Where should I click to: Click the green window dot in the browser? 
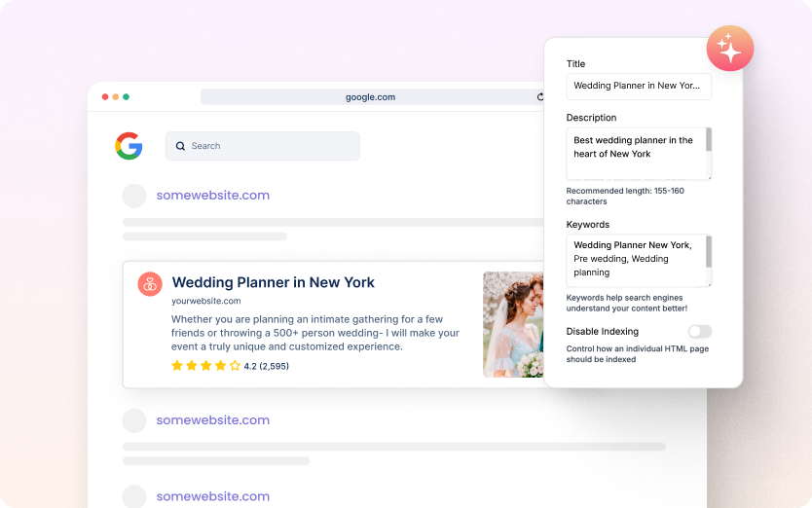coord(126,97)
